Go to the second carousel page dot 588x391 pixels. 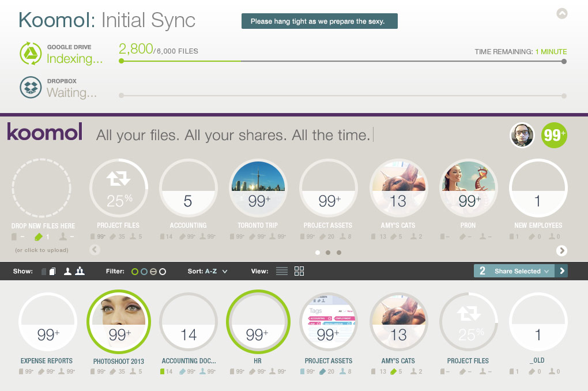tap(328, 253)
